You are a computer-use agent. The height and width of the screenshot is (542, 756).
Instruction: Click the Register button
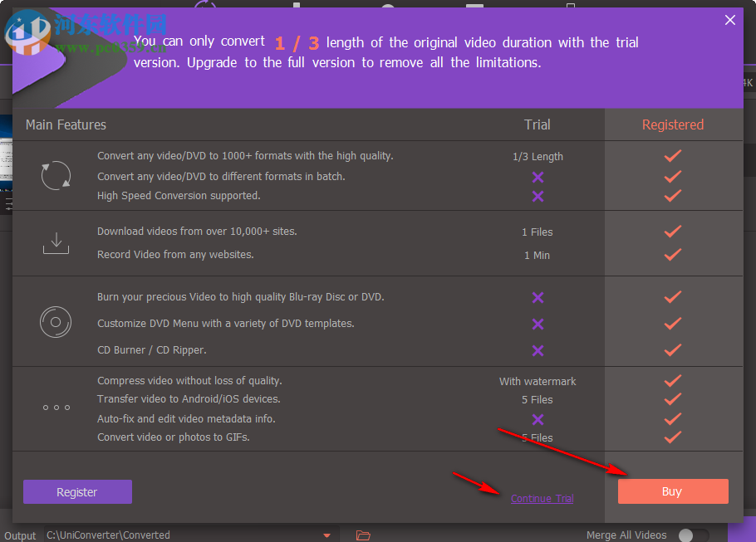click(x=77, y=491)
